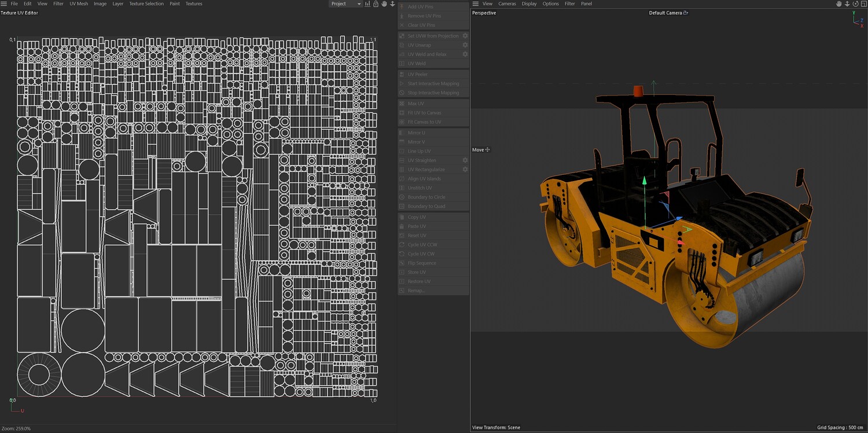Image resolution: width=868 pixels, height=433 pixels.
Task: Open the UV editor Filter menu
Action: click(58, 3)
